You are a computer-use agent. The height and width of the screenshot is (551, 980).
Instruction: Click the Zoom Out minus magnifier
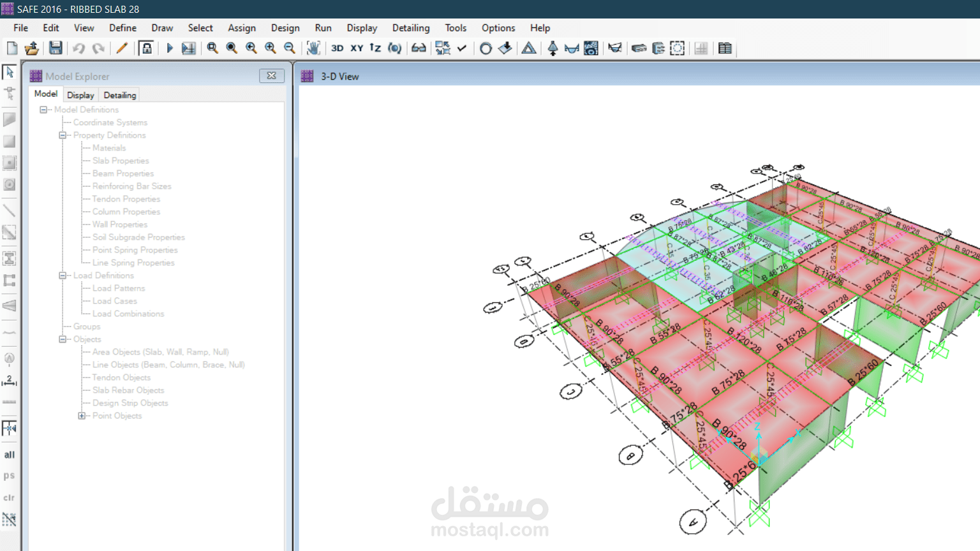(290, 48)
